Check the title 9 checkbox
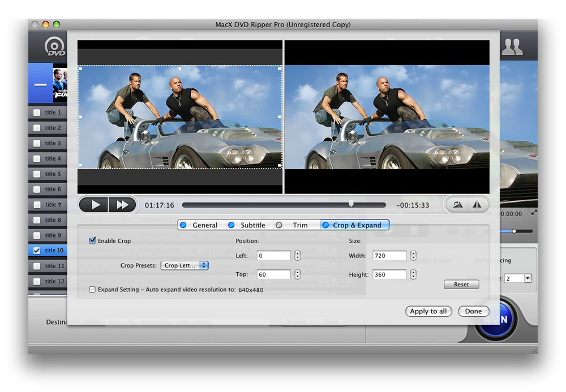 [37, 235]
